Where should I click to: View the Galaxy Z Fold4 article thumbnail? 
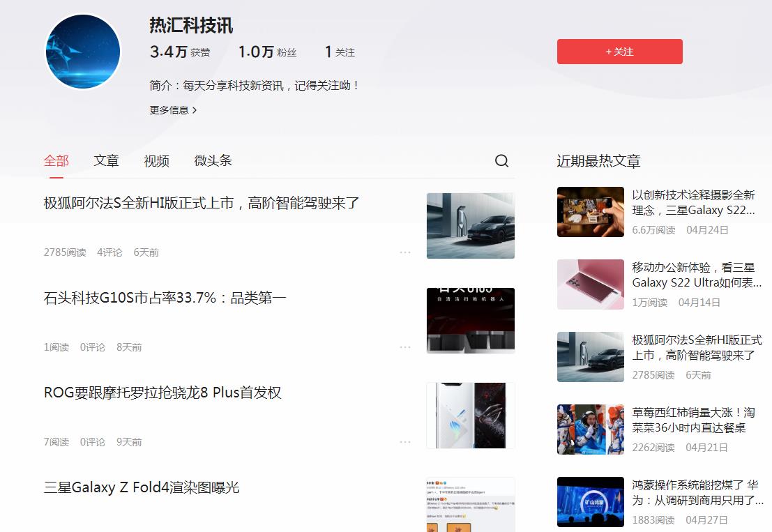coord(470,504)
